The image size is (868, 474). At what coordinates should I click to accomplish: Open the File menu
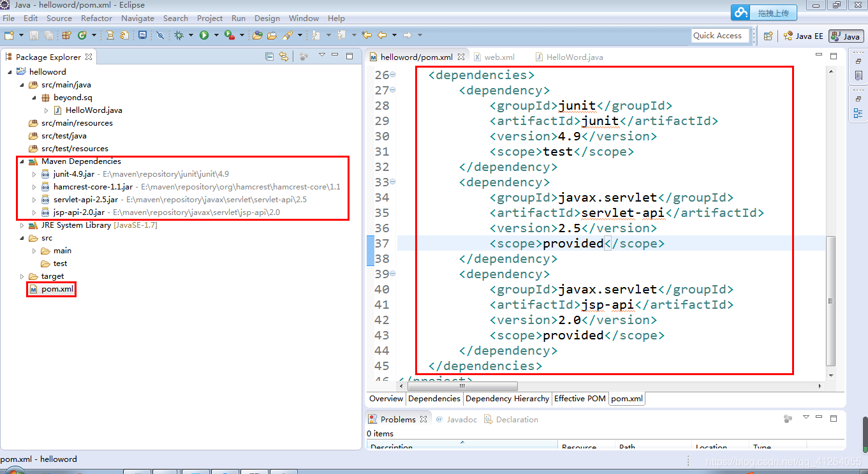coord(8,18)
